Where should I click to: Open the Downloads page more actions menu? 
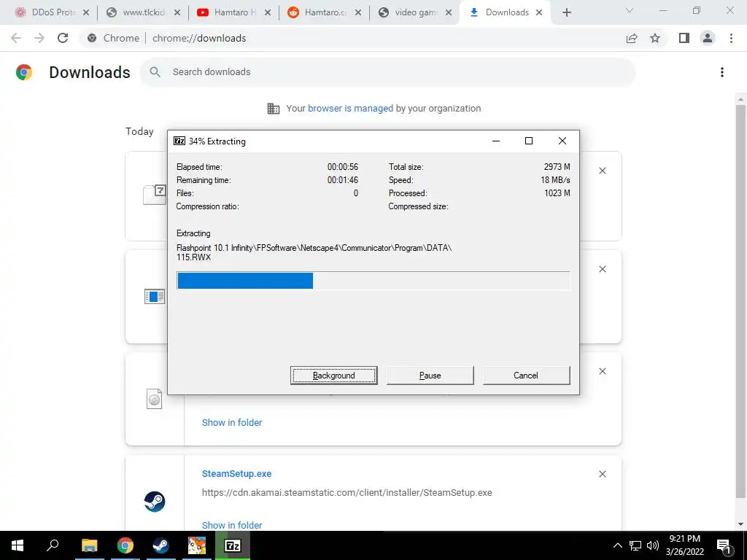[721, 72]
